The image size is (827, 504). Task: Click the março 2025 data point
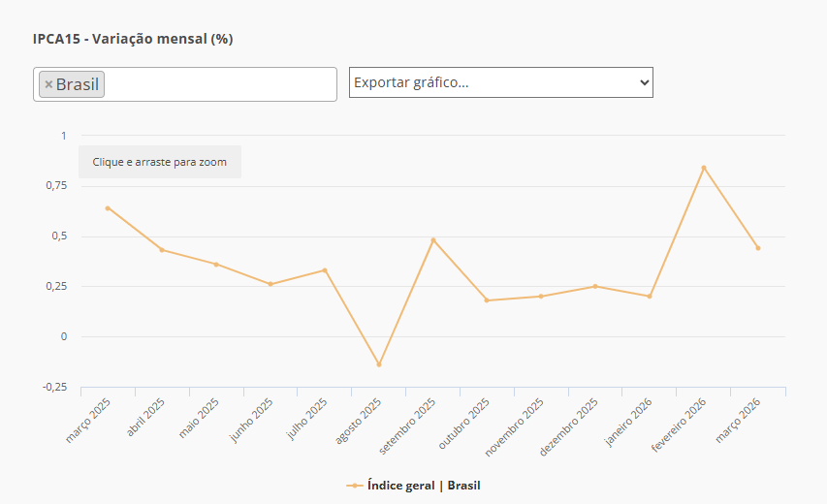coord(108,207)
